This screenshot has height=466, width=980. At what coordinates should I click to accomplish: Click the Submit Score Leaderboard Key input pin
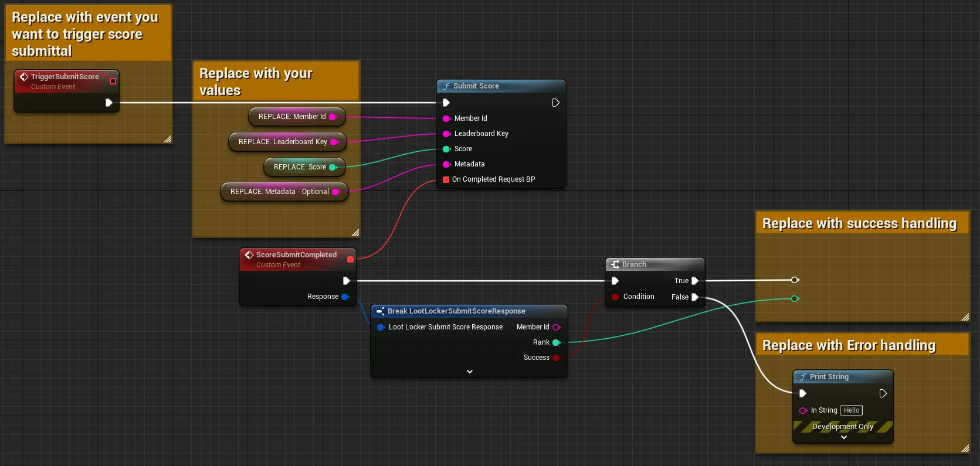coord(446,134)
